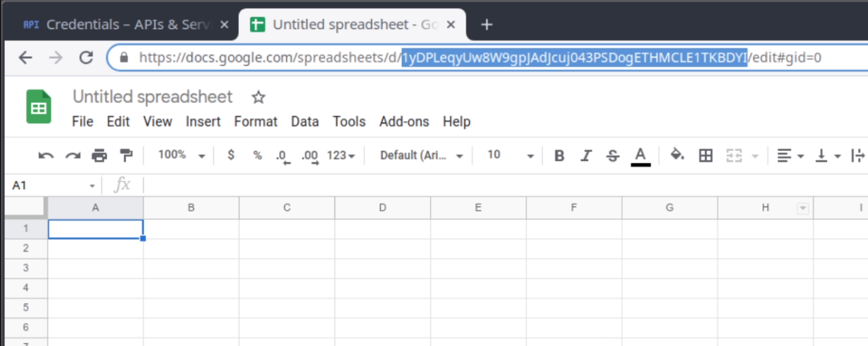Open the fill color paint bucket

click(677, 155)
